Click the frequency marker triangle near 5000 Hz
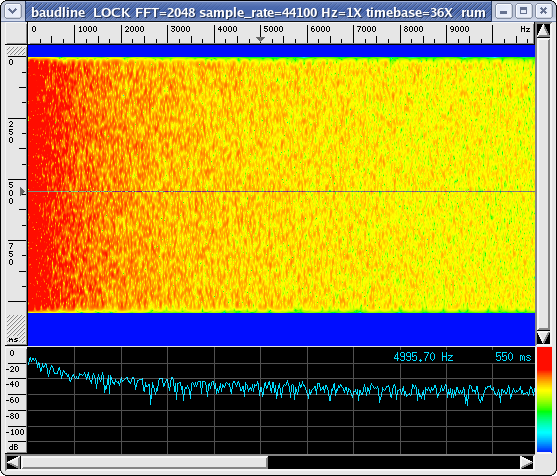 (260, 39)
